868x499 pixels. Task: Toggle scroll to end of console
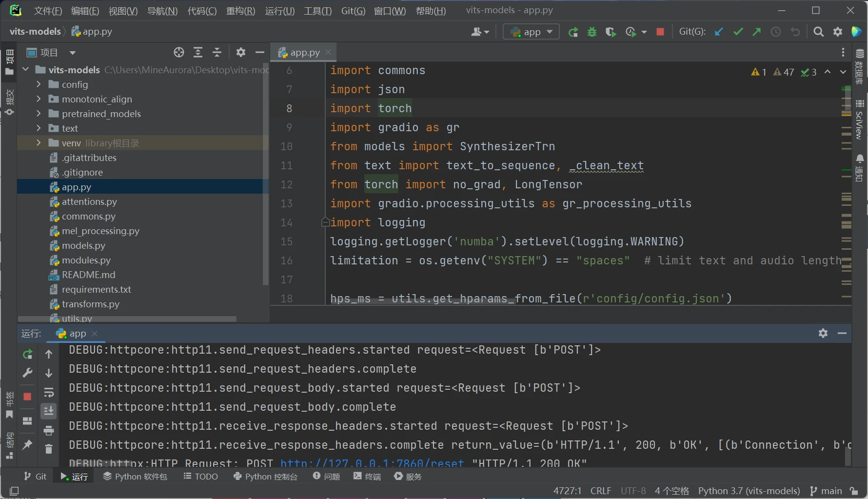coord(49,411)
